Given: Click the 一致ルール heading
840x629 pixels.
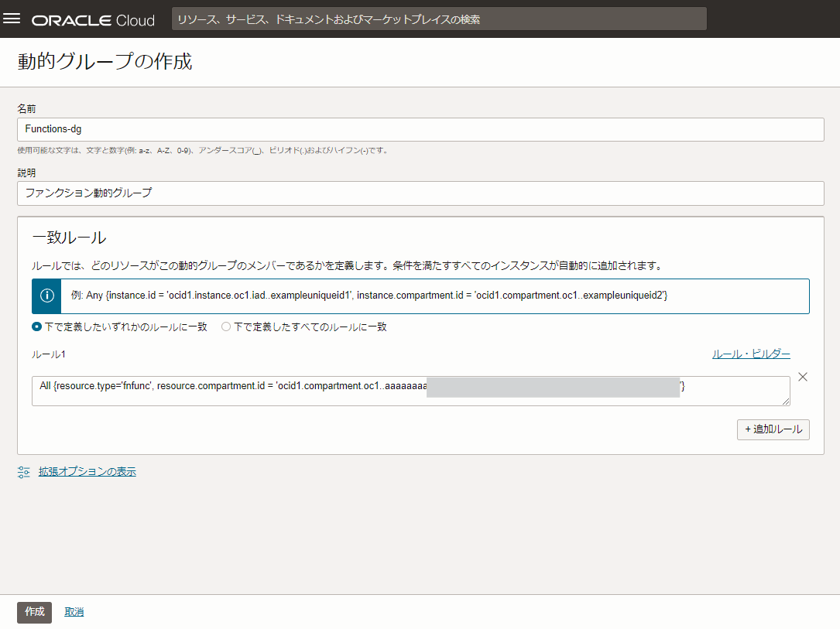Looking at the screenshot, I should coord(69,238).
